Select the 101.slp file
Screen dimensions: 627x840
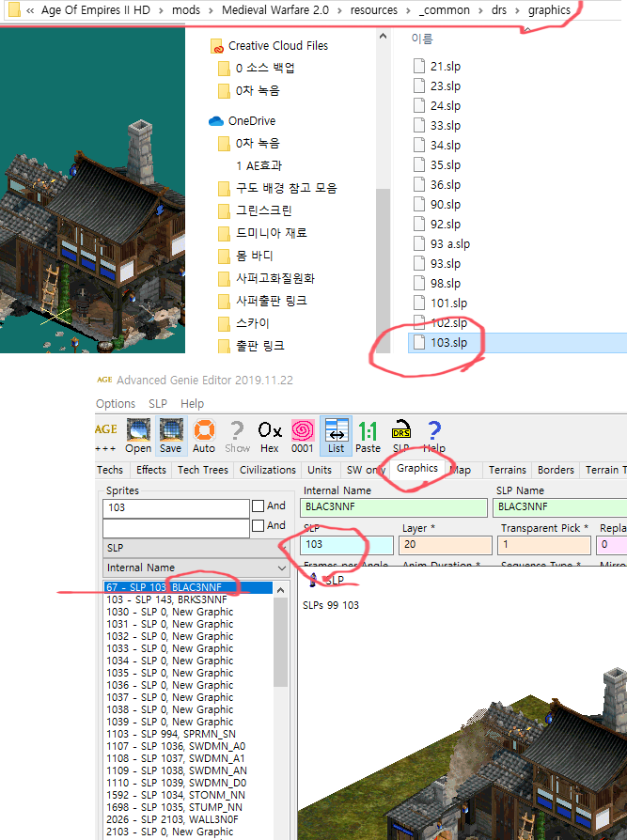point(448,303)
